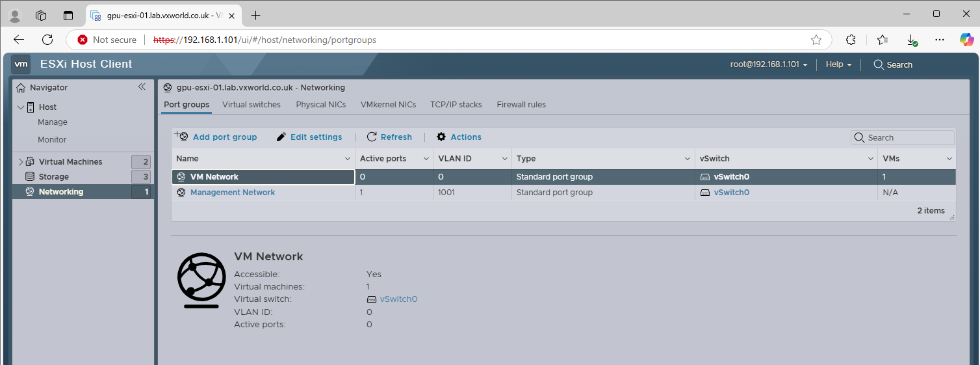Viewport: 980px width, 365px height.
Task: Expand the Virtual Machines tree node
Action: tap(21, 162)
